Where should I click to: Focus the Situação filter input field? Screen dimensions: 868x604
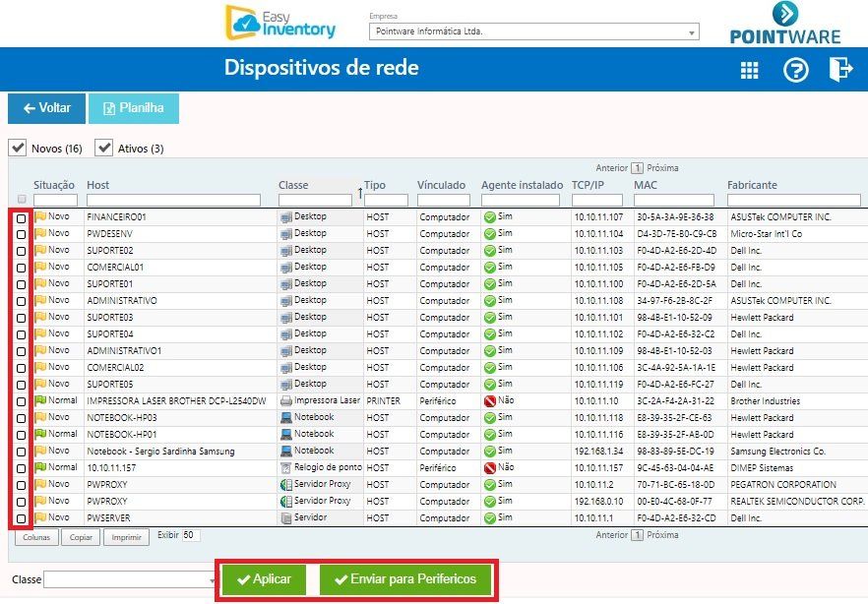coord(55,201)
